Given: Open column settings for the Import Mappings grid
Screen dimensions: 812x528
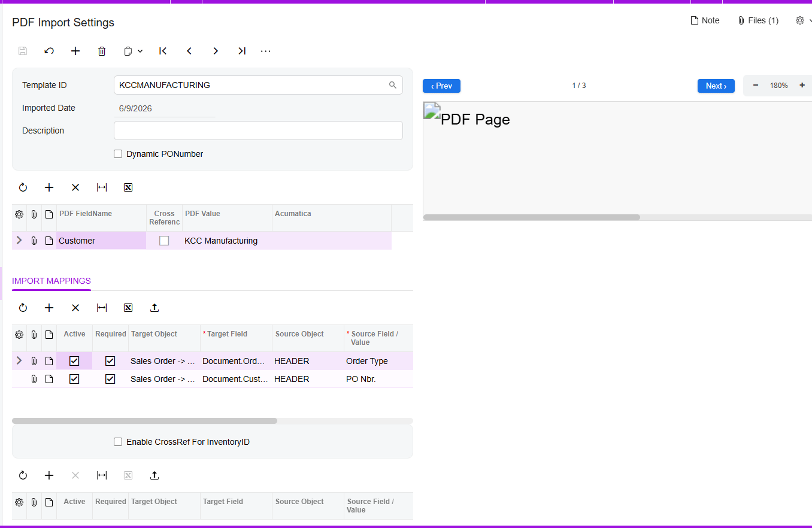Looking at the screenshot, I should [x=19, y=335].
